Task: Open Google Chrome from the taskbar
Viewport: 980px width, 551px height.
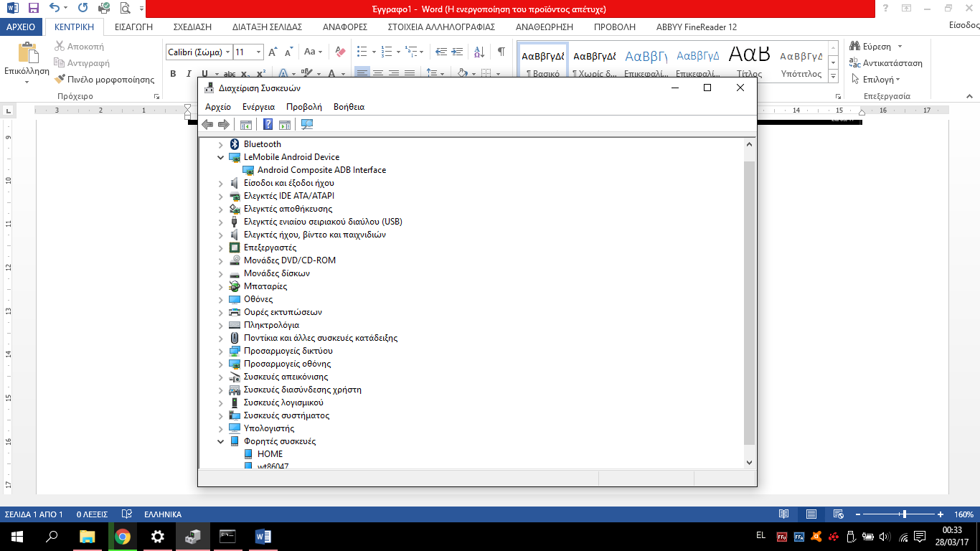Action: (123, 536)
